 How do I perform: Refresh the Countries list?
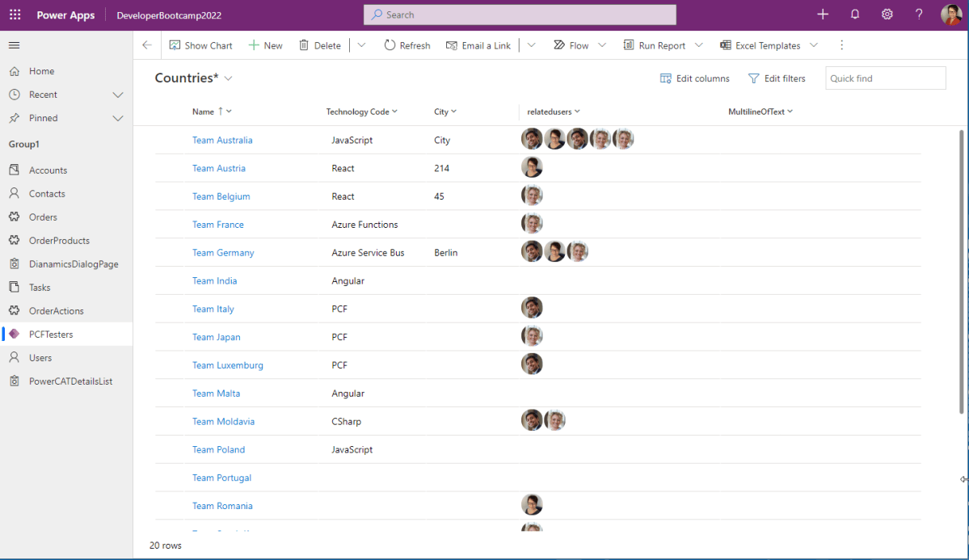pos(407,45)
